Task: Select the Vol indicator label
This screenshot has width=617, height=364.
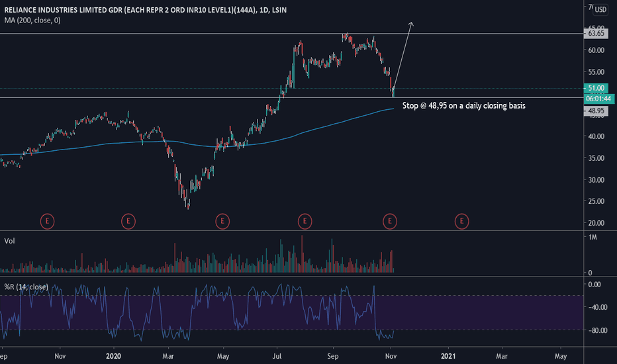Action: (x=9, y=241)
